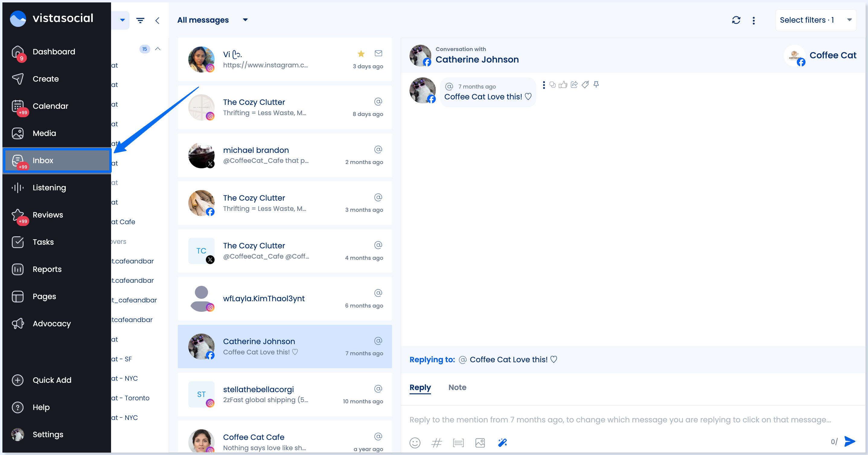Viewport: 868px width, 455px height.
Task: Open the Media library
Action: coord(56,133)
